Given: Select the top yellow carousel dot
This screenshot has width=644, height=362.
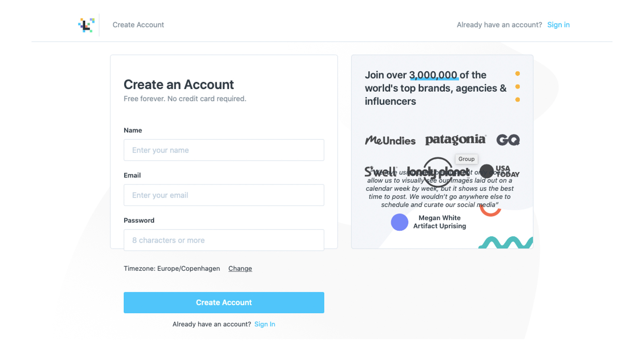Looking at the screenshot, I should (517, 74).
